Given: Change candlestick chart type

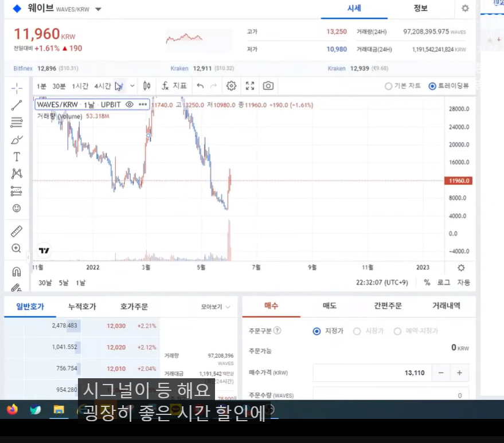Looking at the screenshot, I should tap(147, 86).
